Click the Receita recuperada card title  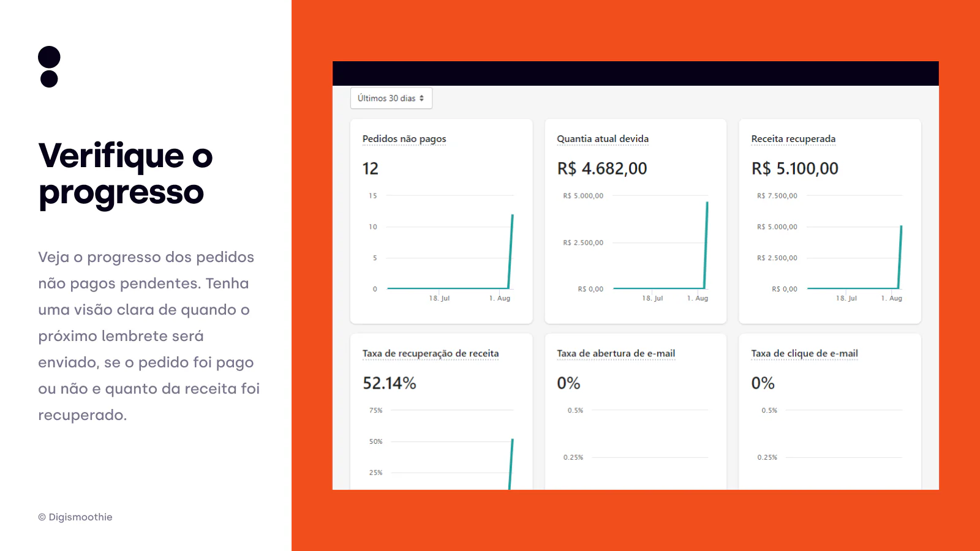793,139
